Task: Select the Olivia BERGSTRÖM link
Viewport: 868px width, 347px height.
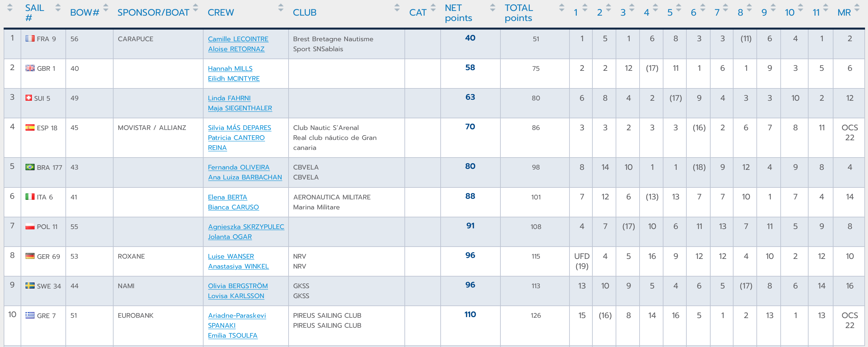Action: pos(237,286)
